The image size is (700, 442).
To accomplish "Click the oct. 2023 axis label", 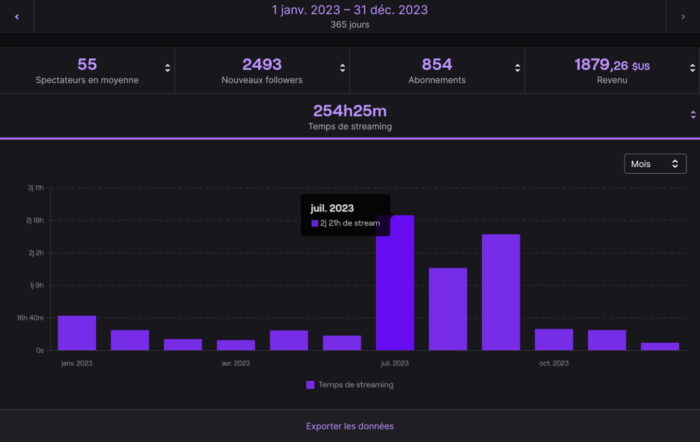I will tap(554, 363).
